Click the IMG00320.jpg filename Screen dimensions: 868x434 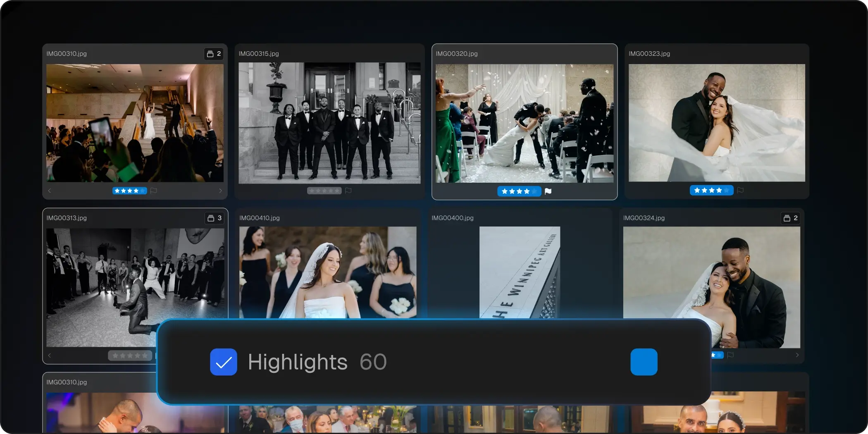457,54
